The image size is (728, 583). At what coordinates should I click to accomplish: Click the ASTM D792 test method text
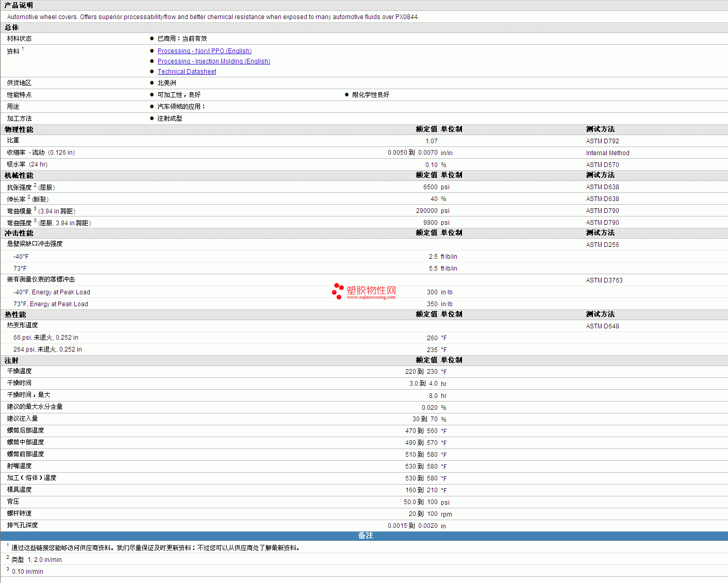pos(602,141)
